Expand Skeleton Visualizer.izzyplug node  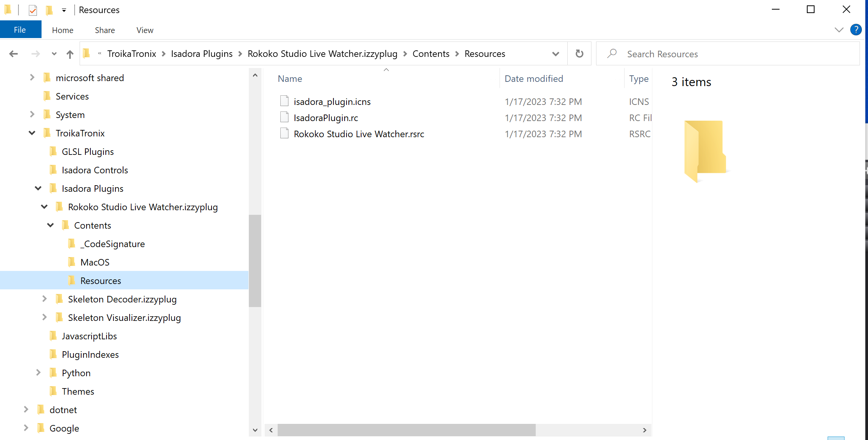coord(44,317)
